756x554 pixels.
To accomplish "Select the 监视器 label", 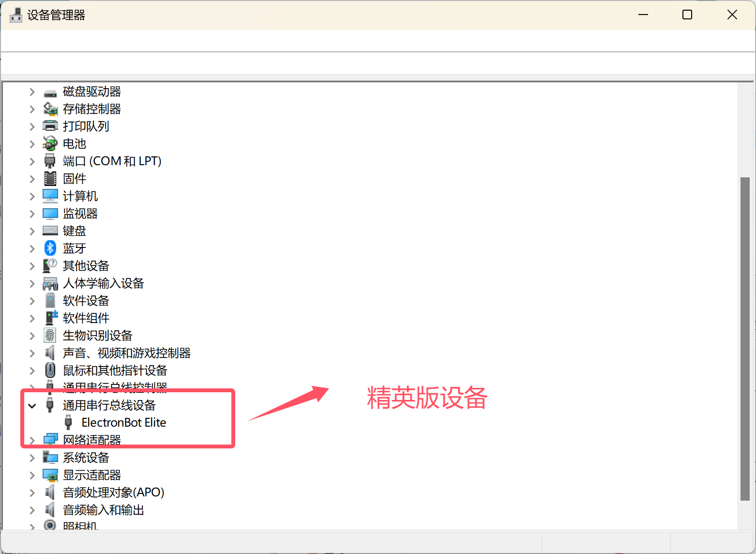I will tap(80, 214).
